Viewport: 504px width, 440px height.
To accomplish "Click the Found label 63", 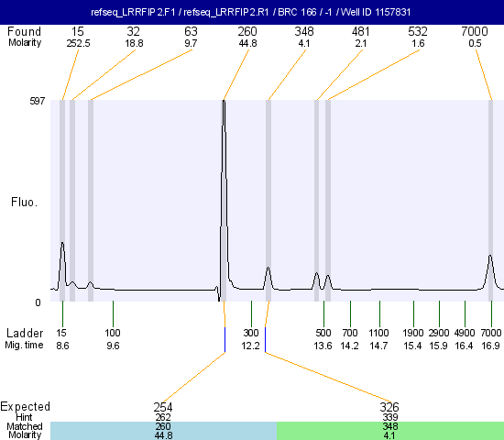I will click(x=191, y=31).
